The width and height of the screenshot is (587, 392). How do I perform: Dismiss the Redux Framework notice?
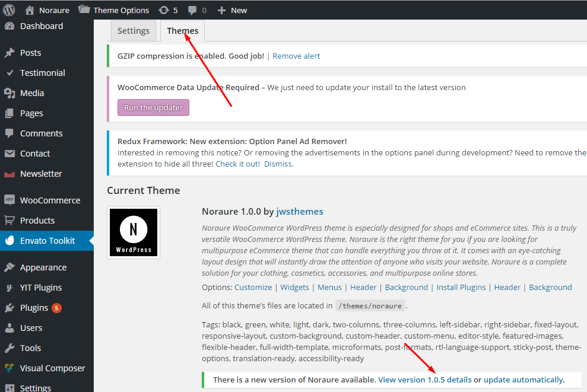[x=278, y=164]
